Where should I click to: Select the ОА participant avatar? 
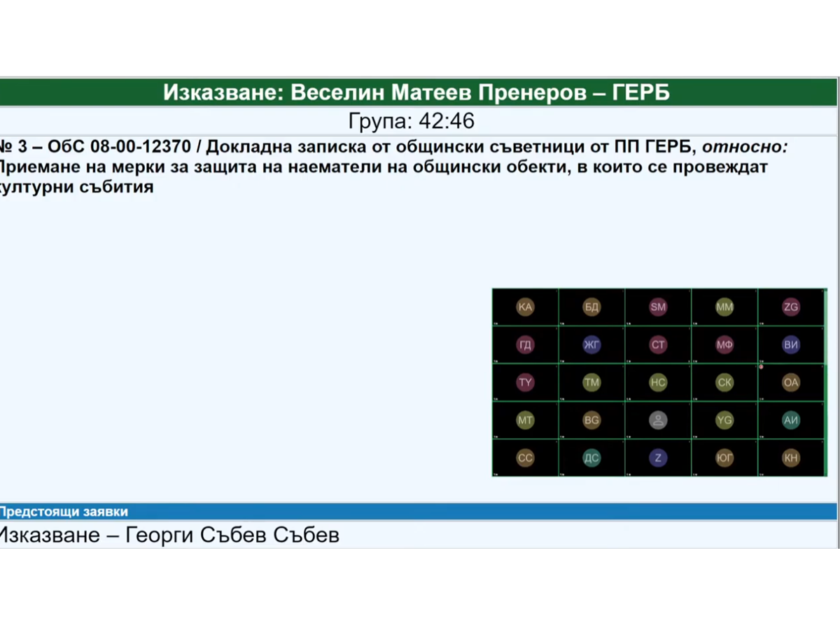click(791, 382)
